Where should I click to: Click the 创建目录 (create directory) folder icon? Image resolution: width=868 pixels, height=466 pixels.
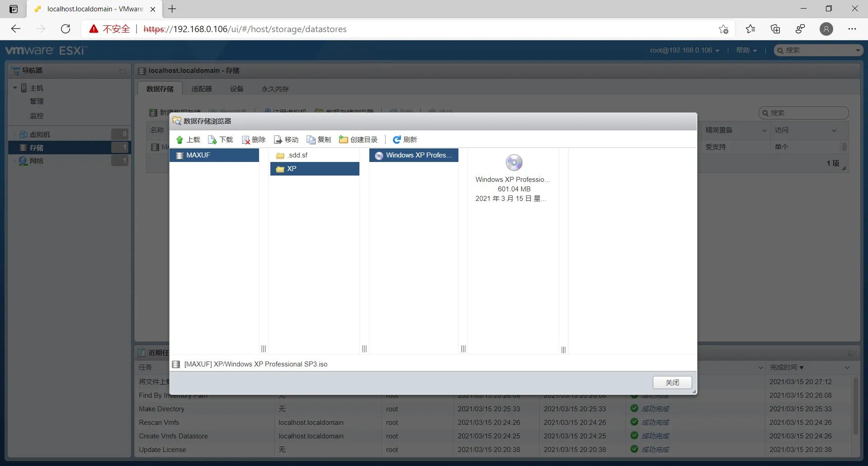coord(344,139)
